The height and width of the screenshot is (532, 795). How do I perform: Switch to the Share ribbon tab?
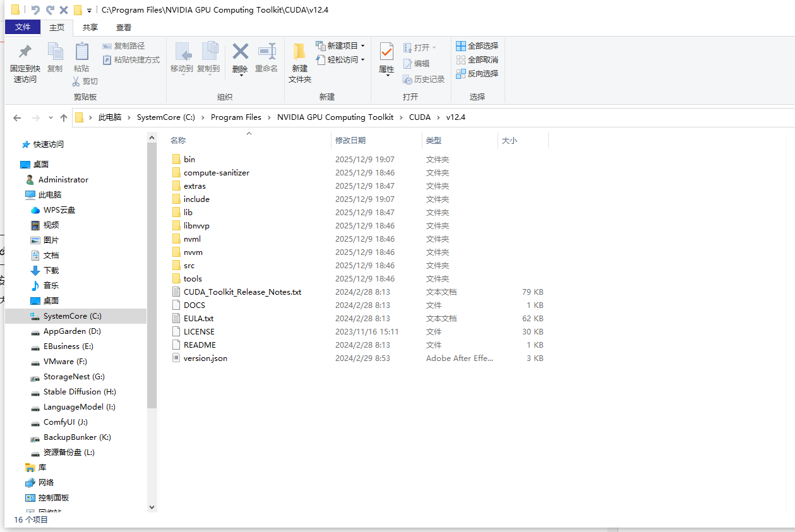(x=90, y=27)
